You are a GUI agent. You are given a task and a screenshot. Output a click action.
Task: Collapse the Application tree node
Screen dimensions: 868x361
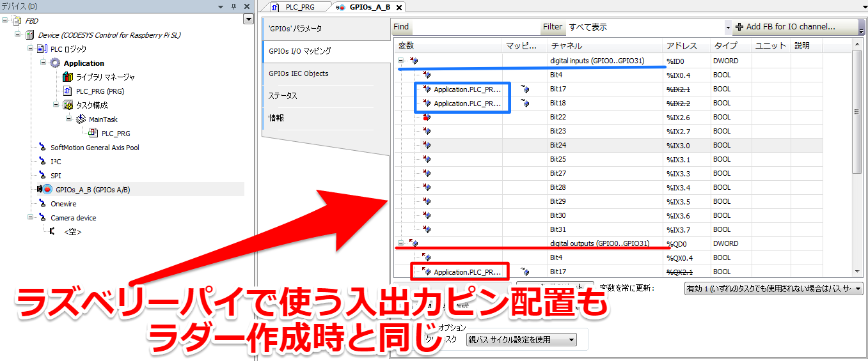pyautogui.click(x=43, y=63)
